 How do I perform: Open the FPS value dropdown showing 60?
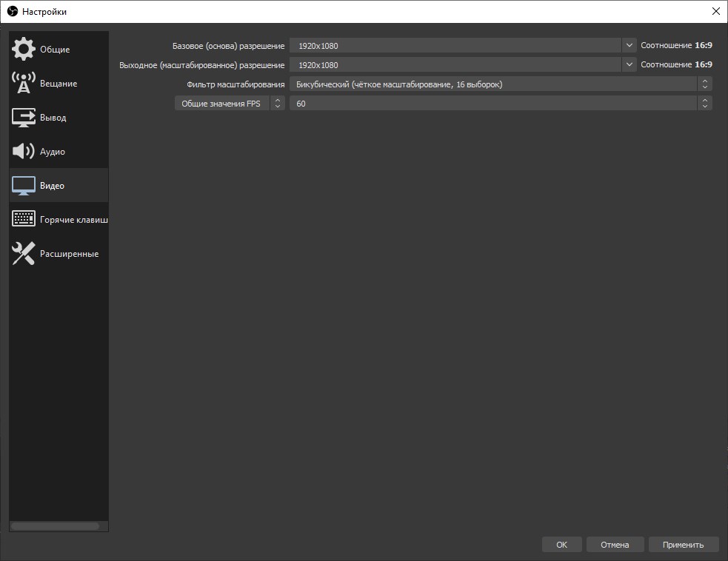tap(500, 104)
